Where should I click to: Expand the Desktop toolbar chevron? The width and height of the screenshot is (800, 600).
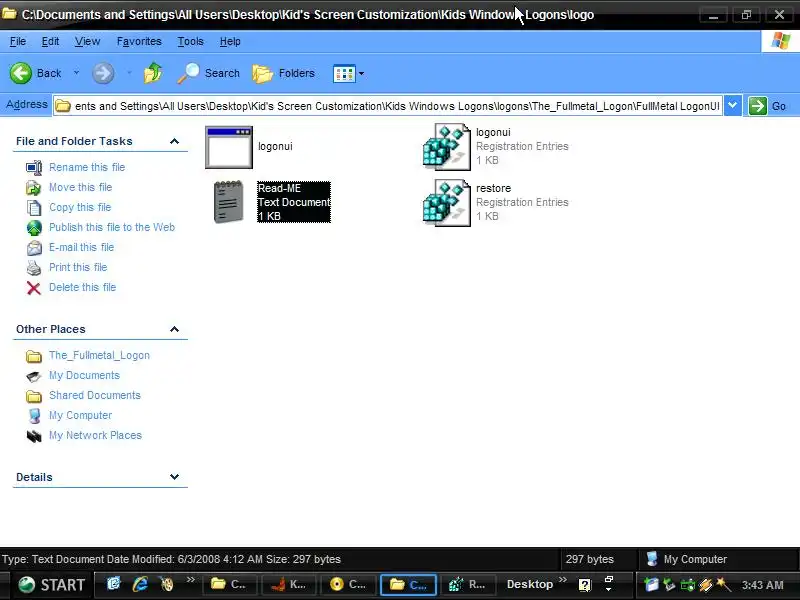click(563, 580)
